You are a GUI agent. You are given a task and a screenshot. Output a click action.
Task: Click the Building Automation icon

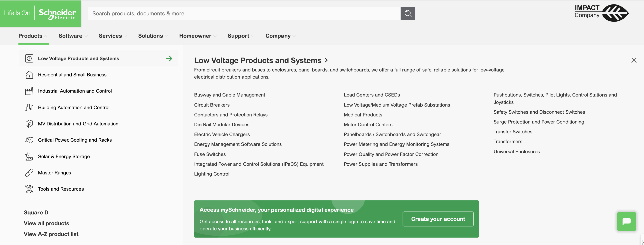pyautogui.click(x=29, y=107)
